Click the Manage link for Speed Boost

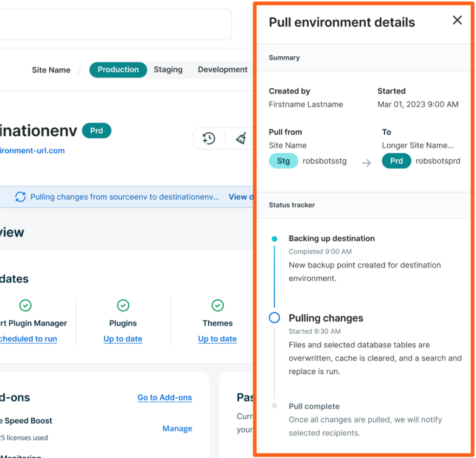point(177,429)
